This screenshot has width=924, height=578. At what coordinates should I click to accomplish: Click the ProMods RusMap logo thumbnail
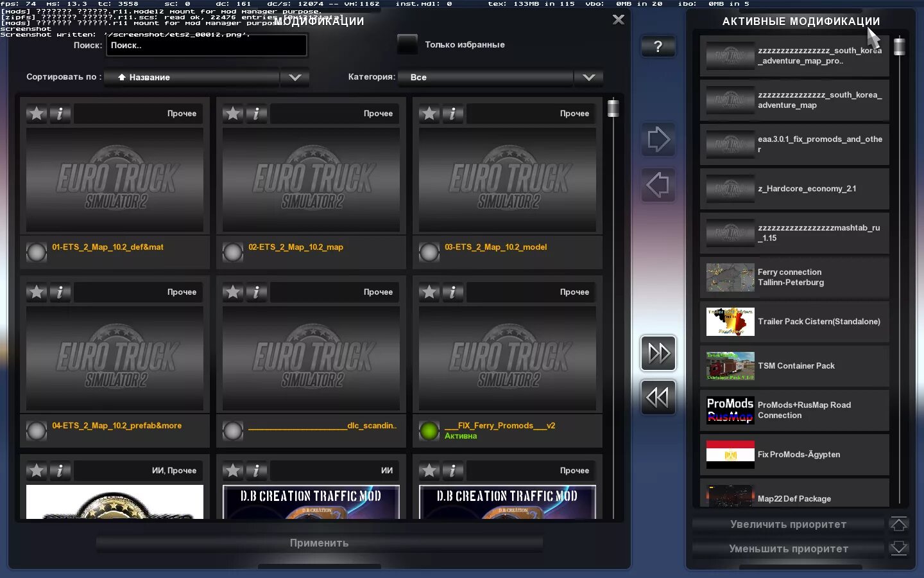tap(730, 410)
